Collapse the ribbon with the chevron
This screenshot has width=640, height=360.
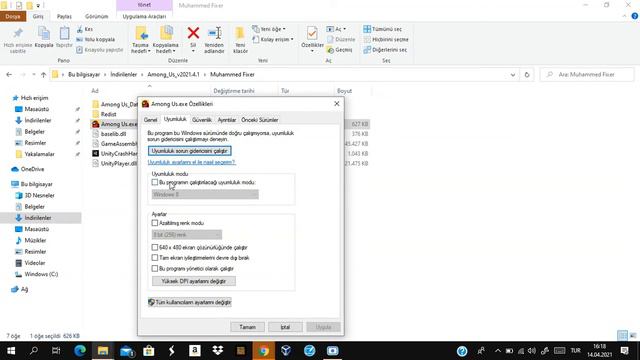[624, 16]
